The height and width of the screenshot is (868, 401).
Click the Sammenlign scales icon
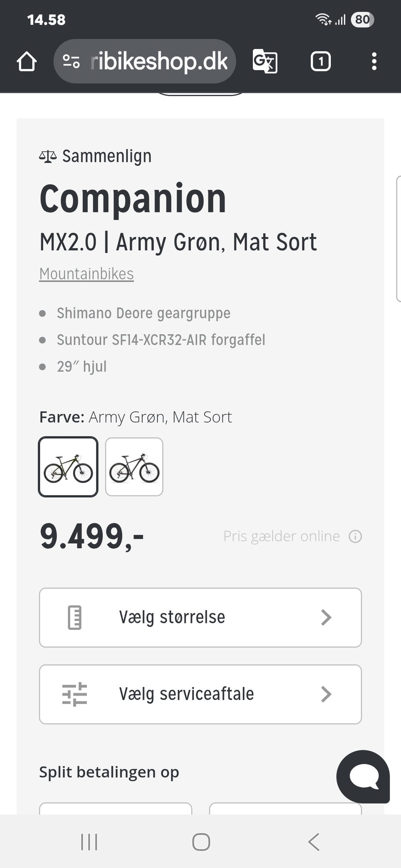point(48,156)
